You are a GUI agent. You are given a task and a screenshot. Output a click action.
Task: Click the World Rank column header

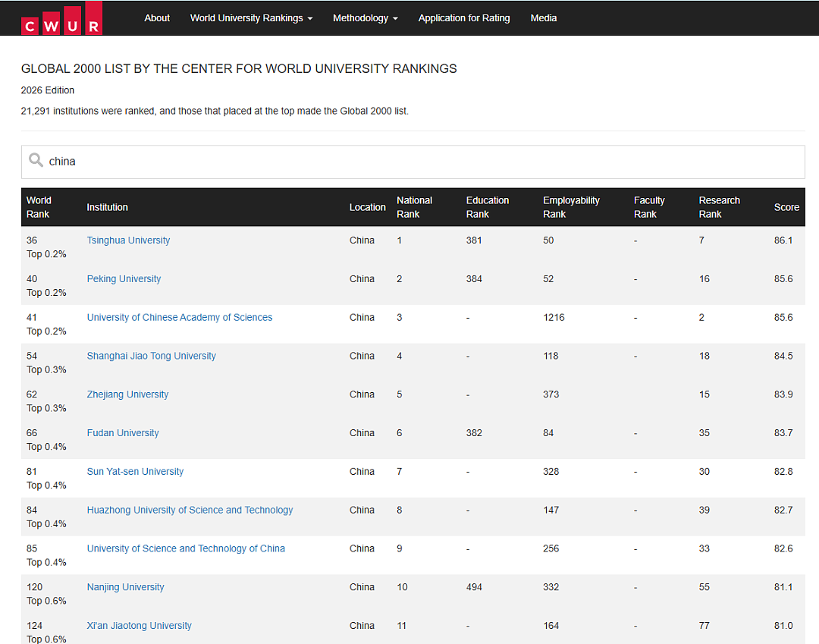39,207
